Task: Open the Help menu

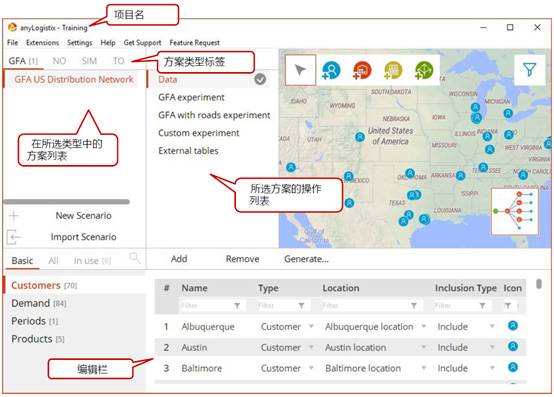Action: [x=108, y=43]
